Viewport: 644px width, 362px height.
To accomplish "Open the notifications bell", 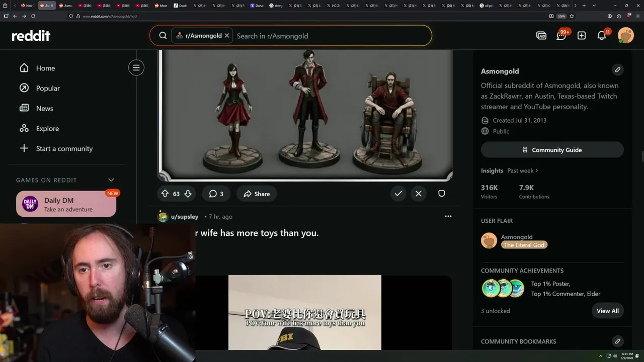I will coord(602,36).
